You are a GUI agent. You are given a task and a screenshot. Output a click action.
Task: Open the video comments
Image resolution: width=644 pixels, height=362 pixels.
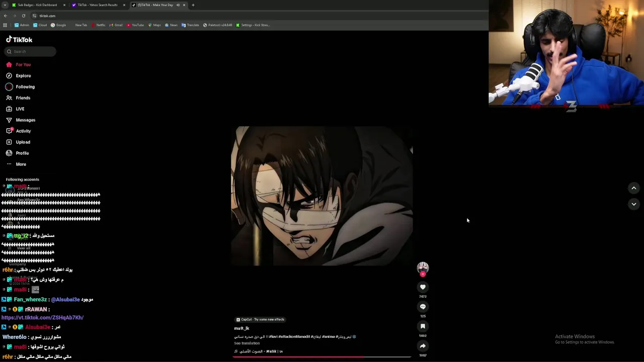[x=423, y=307]
